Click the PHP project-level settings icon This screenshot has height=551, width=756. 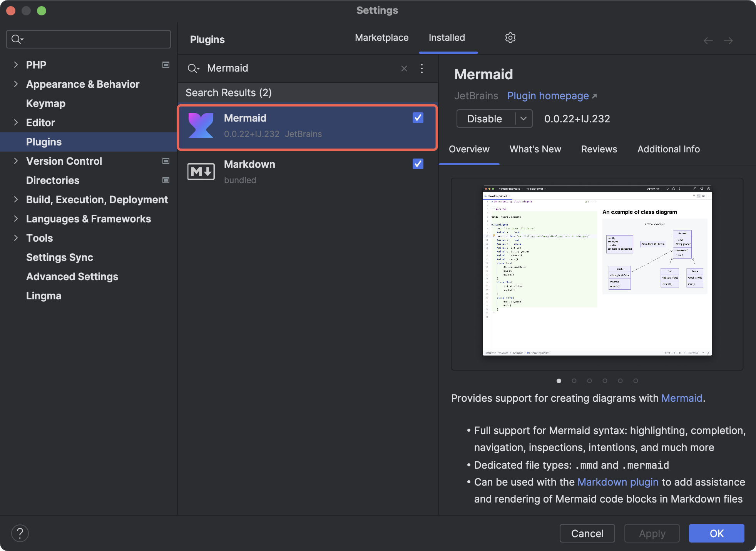[166, 65]
